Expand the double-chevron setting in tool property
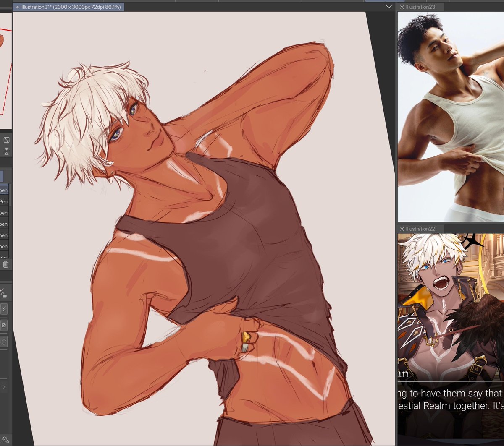 (4, 309)
